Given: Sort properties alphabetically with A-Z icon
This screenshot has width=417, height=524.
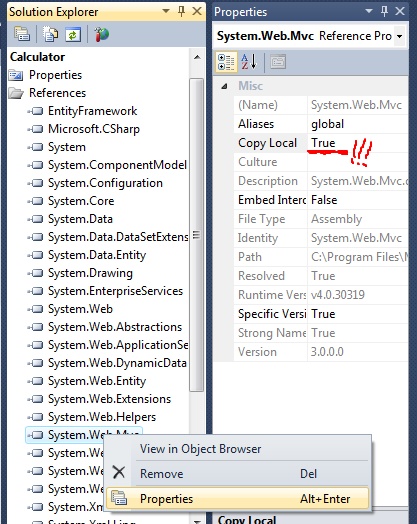Looking at the screenshot, I should tap(249, 62).
